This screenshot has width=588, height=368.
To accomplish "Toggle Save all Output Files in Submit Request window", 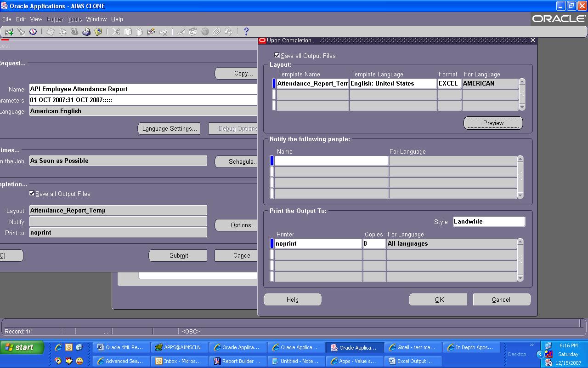I will point(32,194).
